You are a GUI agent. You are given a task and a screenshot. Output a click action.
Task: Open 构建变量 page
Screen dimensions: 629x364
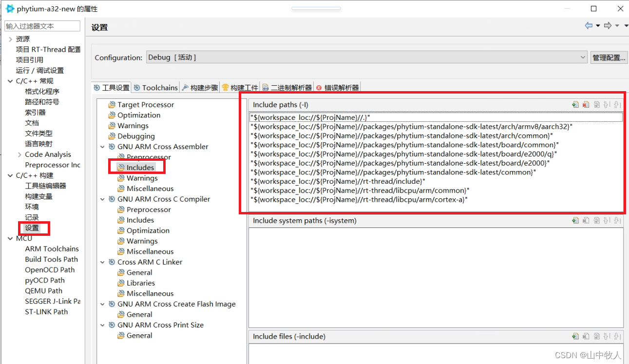click(x=39, y=196)
